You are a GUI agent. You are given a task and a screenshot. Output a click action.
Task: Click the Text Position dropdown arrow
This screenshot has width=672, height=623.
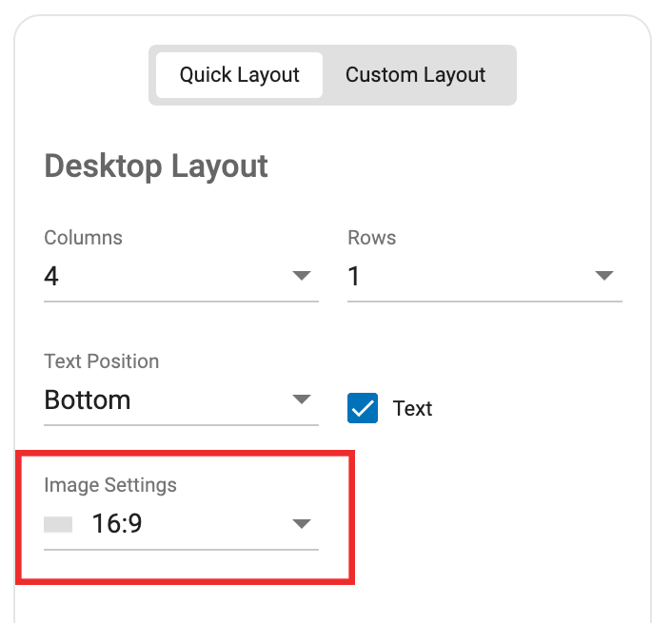(302, 399)
